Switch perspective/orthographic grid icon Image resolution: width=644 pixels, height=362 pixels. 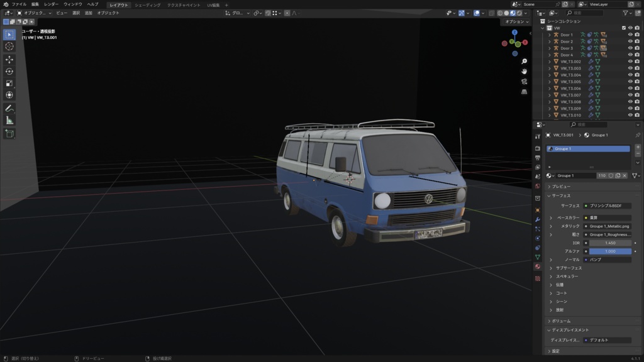pos(524,92)
